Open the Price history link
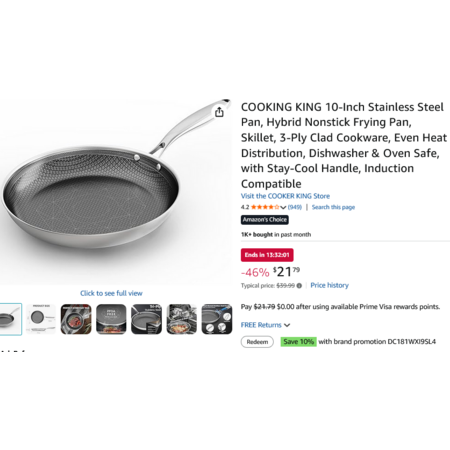 329,285
